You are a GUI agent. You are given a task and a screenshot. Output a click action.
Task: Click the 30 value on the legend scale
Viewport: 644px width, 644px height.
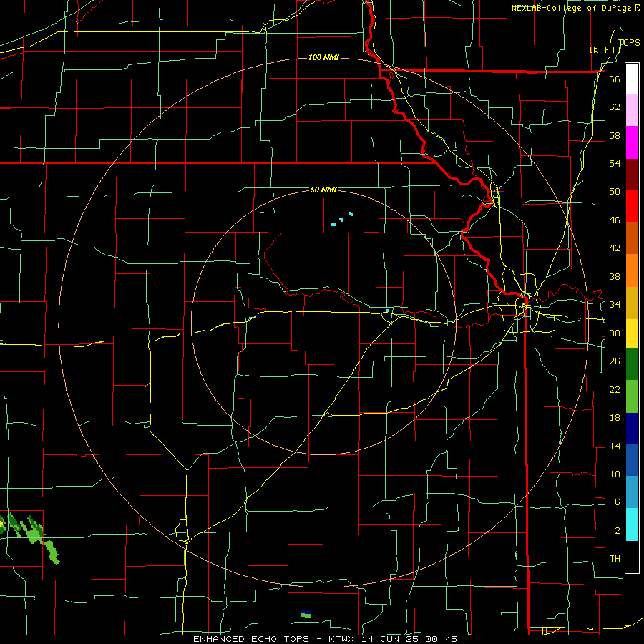click(x=615, y=333)
